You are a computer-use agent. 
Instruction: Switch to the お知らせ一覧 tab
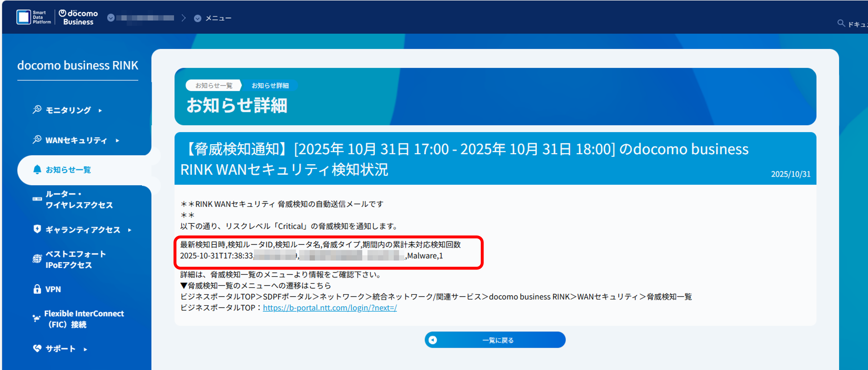[214, 85]
